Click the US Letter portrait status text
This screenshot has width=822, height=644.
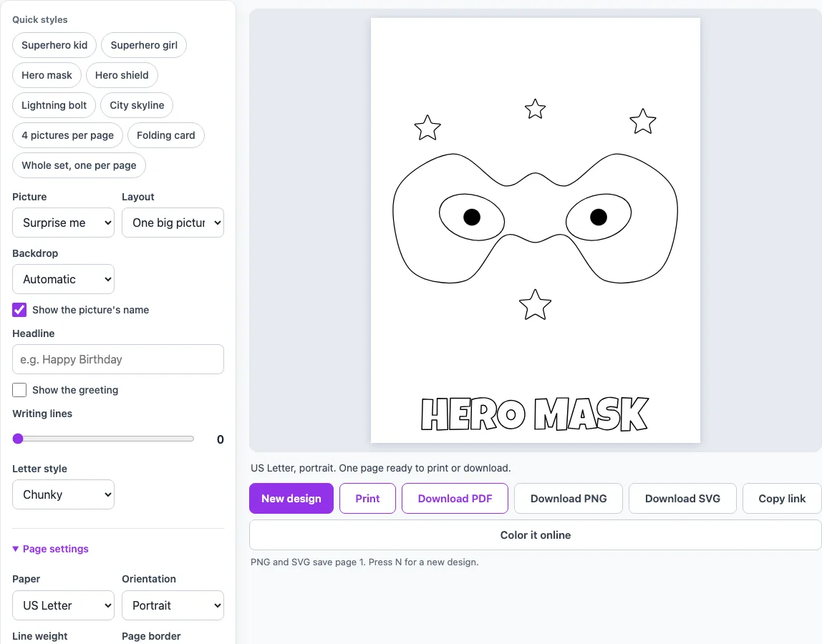point(381,468)
